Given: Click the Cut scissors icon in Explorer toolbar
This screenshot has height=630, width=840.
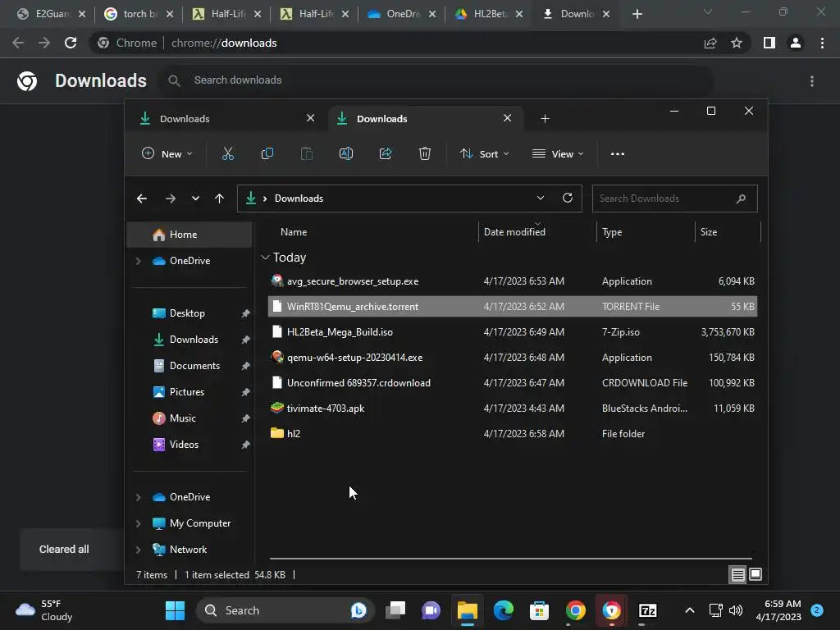Looking at the screenshot, I should coord(228,153).
